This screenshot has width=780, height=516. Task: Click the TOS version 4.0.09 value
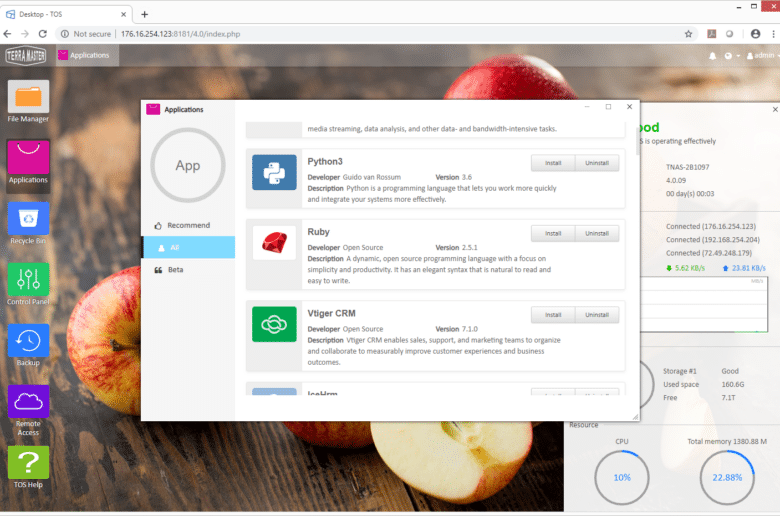pos(676,181)
